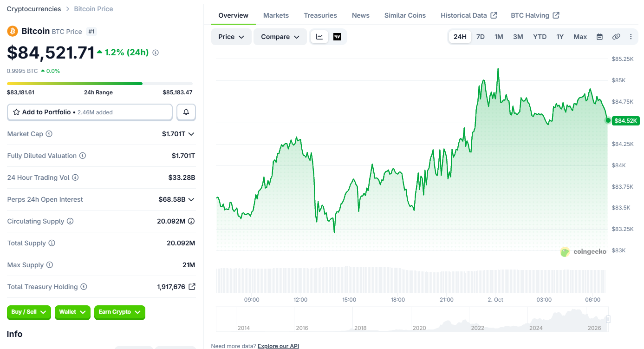Switch to line chart view icon
Viewport: 644px width, 349px height.
tap(319, 37)
